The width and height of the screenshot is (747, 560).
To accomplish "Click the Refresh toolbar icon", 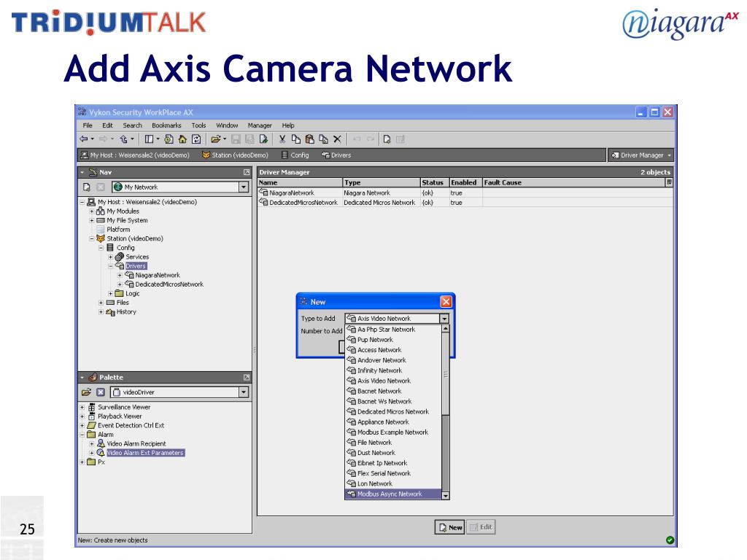I will coord(196,139).
